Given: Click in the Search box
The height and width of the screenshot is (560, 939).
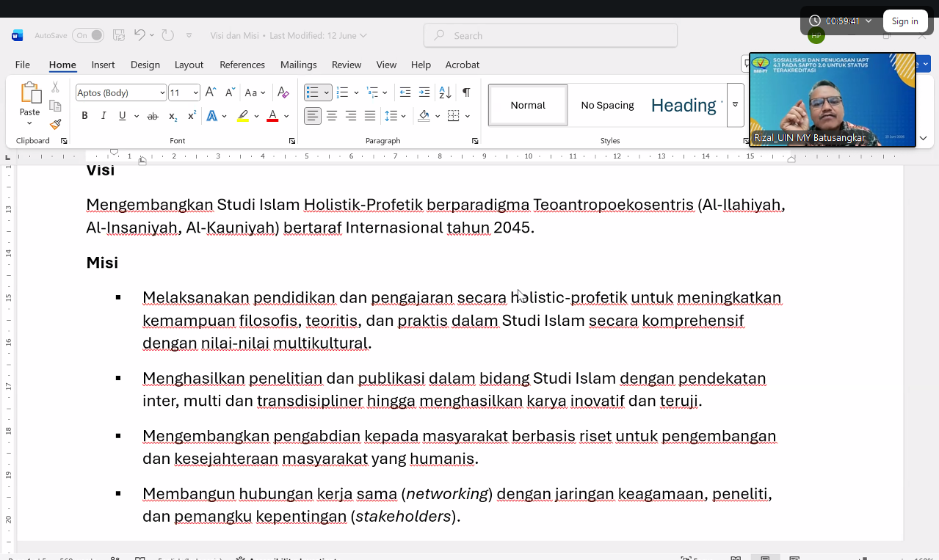Looking at the screenshot, I should pyautogui.click(x=551, y=35).
